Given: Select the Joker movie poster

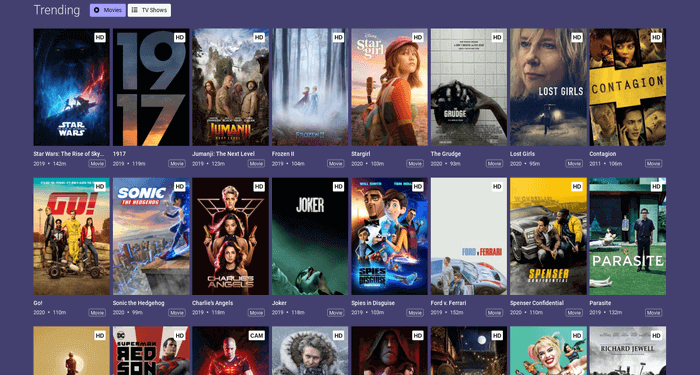Looking at the screenshot, I should tap(310, 236).
